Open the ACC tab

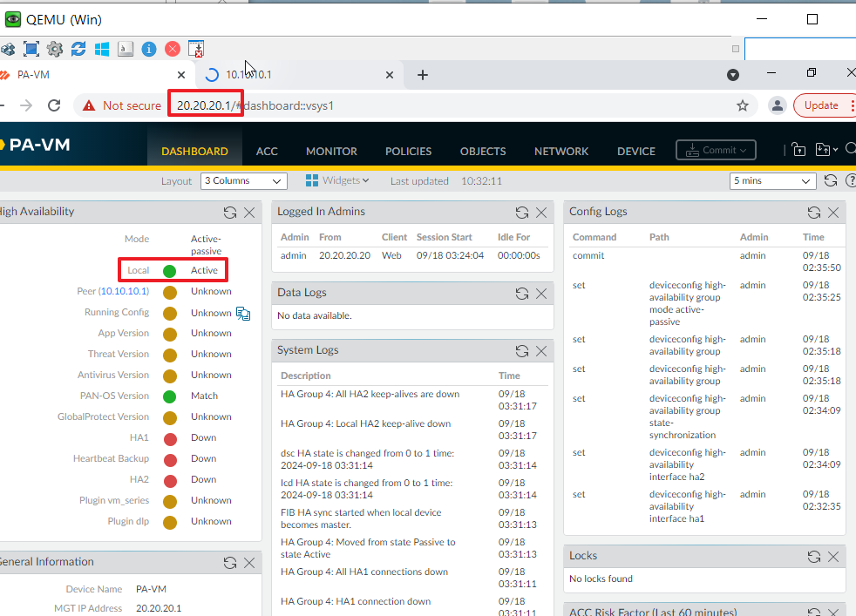(x=267, y=151)
